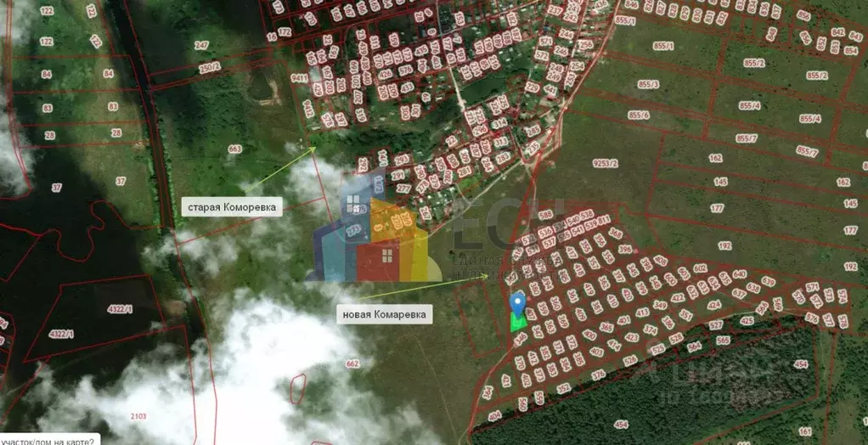Click the colorful house logo watermark

[374, 239]
